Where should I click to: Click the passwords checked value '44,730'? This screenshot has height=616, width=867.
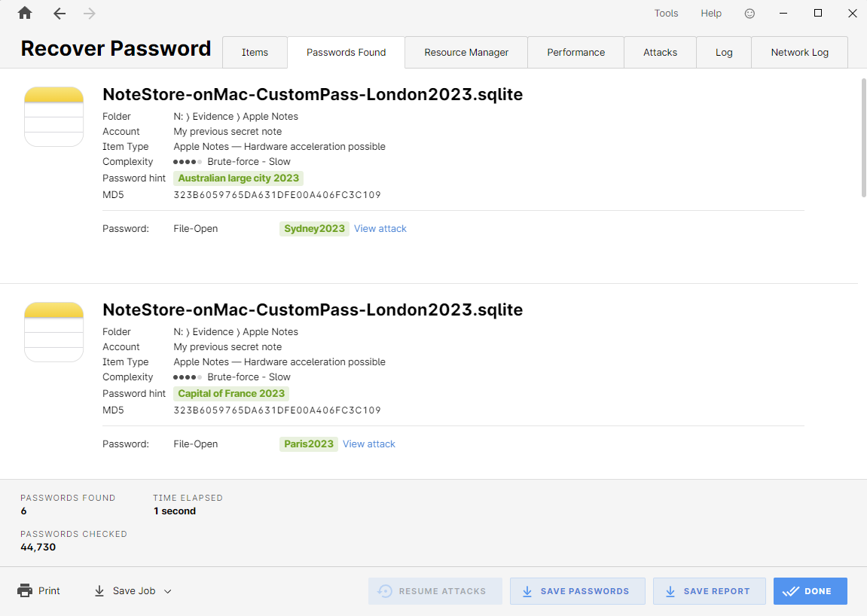(x=38, y=547)
